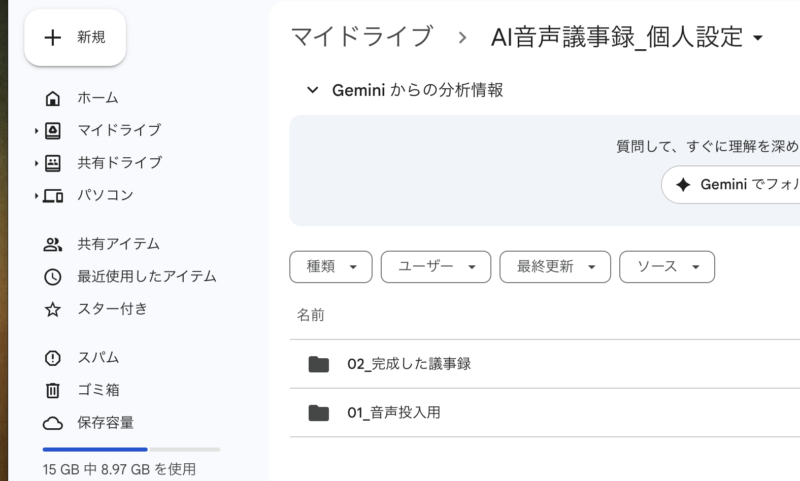Go to マイドライブ in the breadcrumb
Viewport: 800px width, 481px height.
(x=361, y=38)
